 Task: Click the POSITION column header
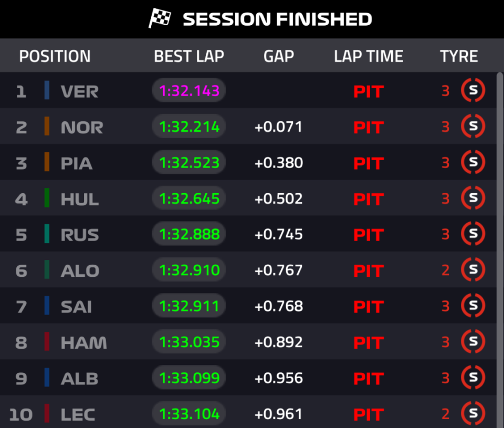55,56
